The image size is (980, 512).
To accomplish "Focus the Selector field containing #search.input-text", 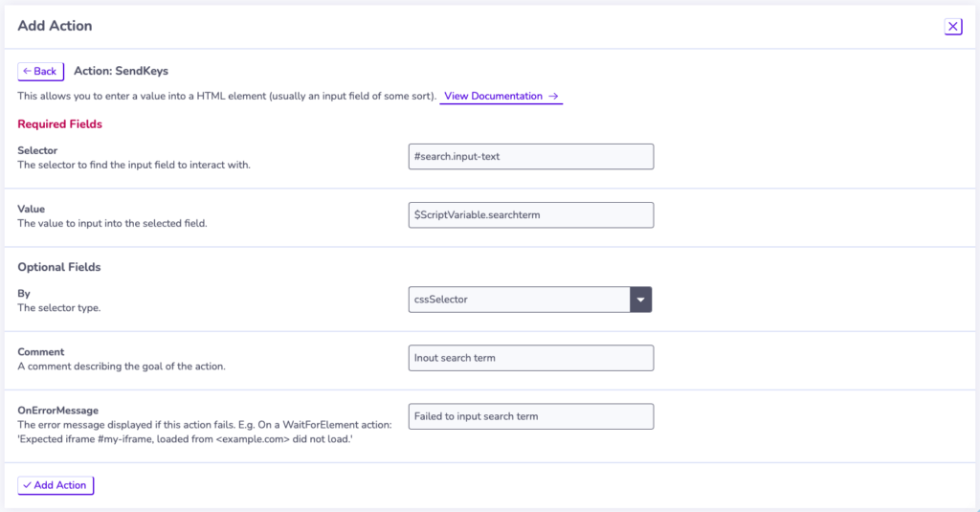I will point(530,156).
